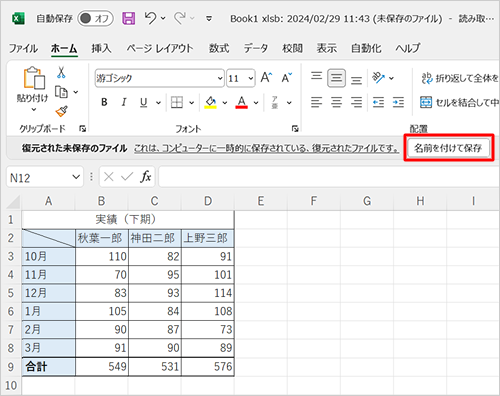This screenshot has height=396, width=500.
Task: Increase font size with large A icon
Action: pos(266,78)
